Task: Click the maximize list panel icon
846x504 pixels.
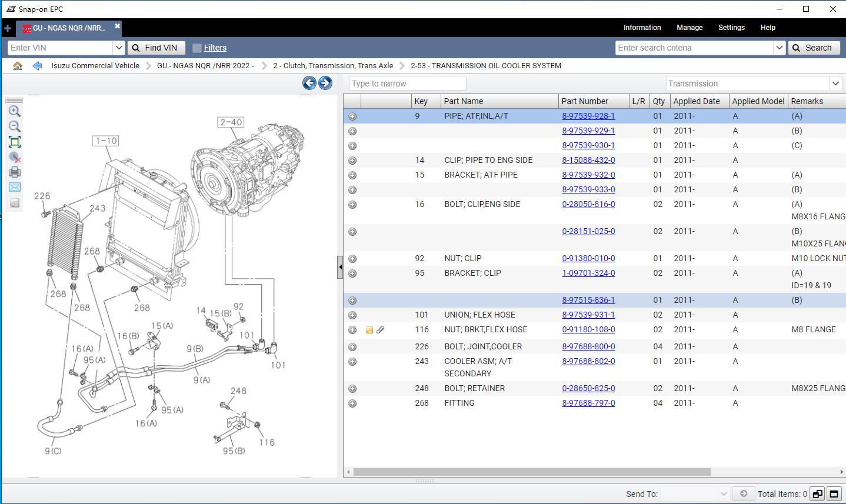Action: (834, 494)
